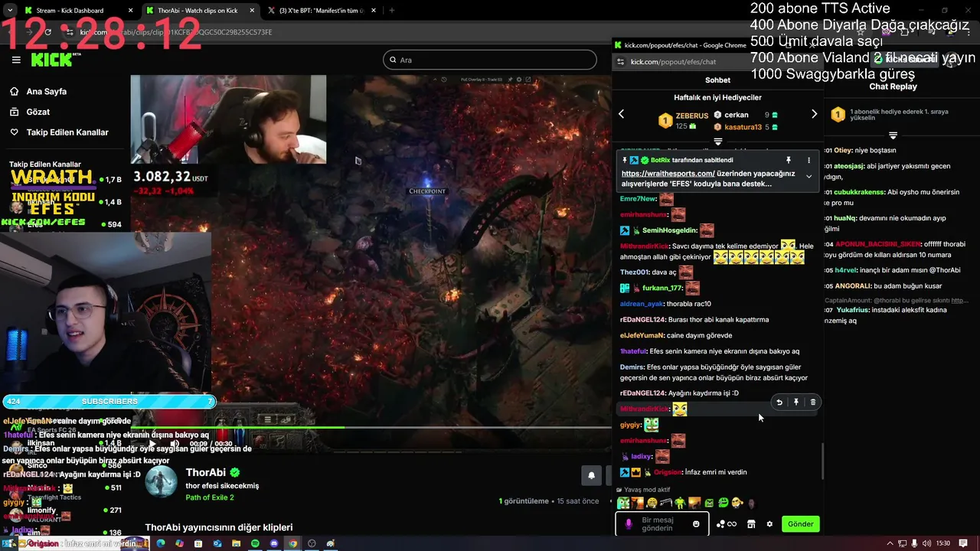
Task: Open the chat shop icon
Action: click(751, 524)
